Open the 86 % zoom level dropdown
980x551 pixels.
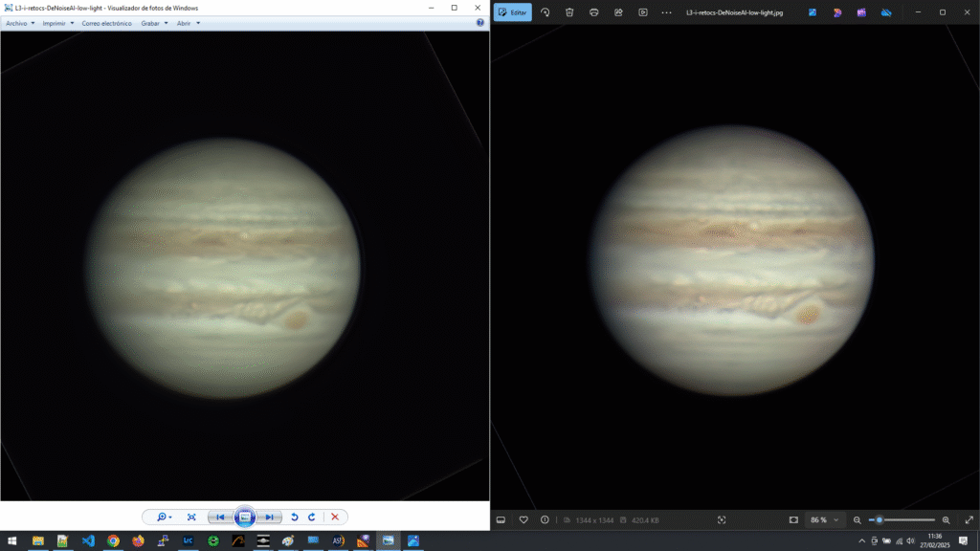tap(824, 519)
